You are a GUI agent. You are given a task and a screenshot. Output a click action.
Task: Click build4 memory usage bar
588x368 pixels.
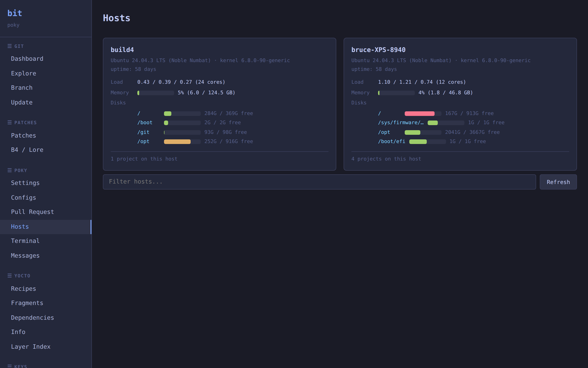tap(155, 93)
